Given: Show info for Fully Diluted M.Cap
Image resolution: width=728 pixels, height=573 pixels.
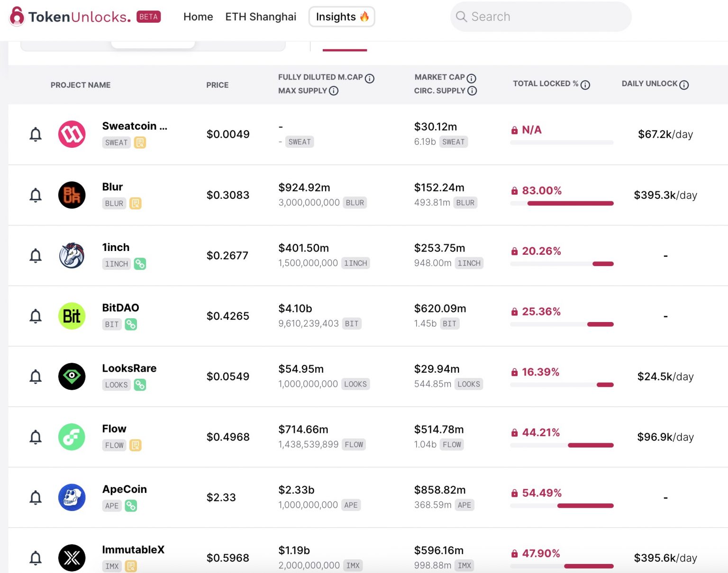Looking at the screenshot, I should pyautogui.click(x=370, y=78).
